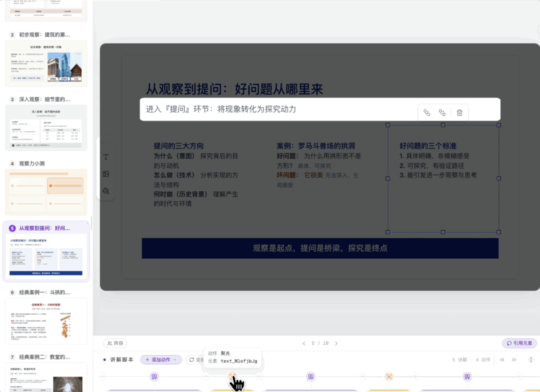Click the banner 观察是起点，提问是桥梁，探究是终点

[320, 248]
